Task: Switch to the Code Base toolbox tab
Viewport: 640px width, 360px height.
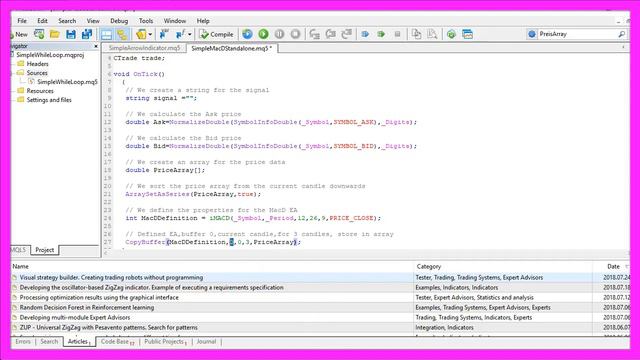Action: click(117, 342)
